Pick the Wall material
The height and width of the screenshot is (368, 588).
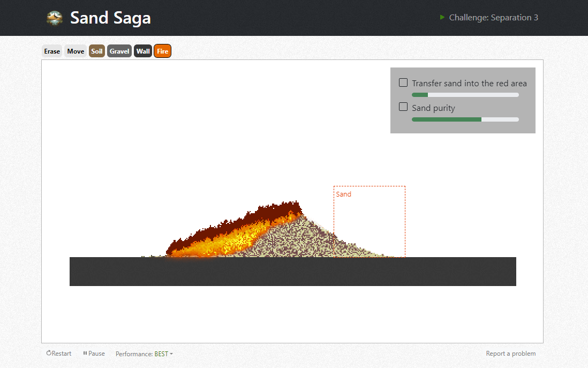coord(143,51)
